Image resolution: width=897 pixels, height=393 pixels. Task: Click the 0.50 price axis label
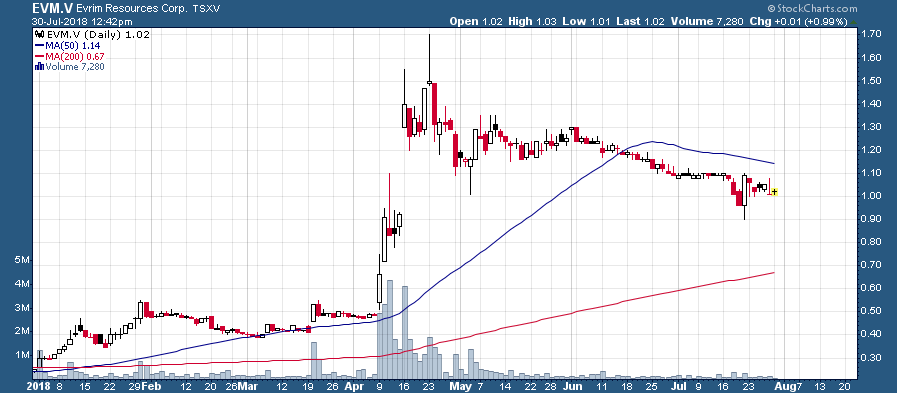coord(871,312)
